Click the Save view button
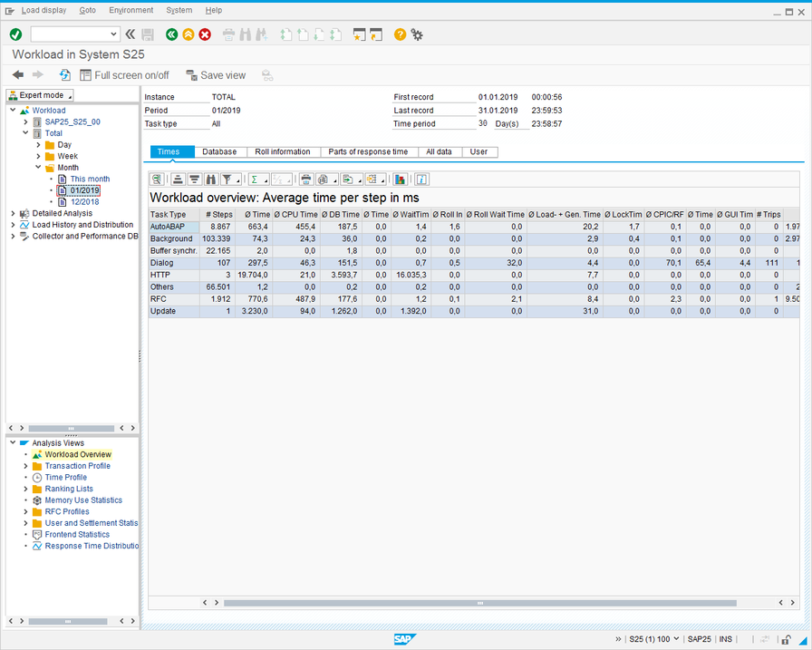This screenshot has width=812, height=650. [216, 75]
